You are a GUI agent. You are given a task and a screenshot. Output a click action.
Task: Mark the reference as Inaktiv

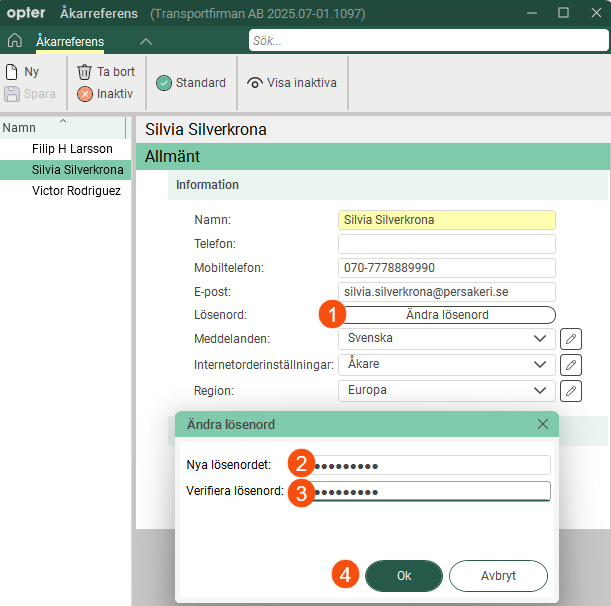pos(105,94)
